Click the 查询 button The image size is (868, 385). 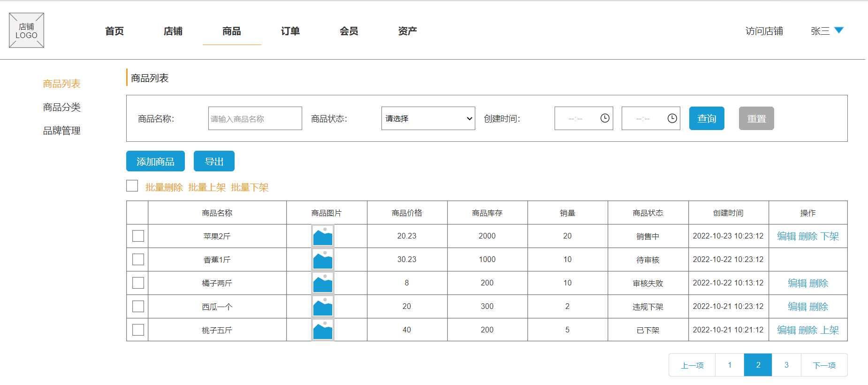(x=707, y=118)
